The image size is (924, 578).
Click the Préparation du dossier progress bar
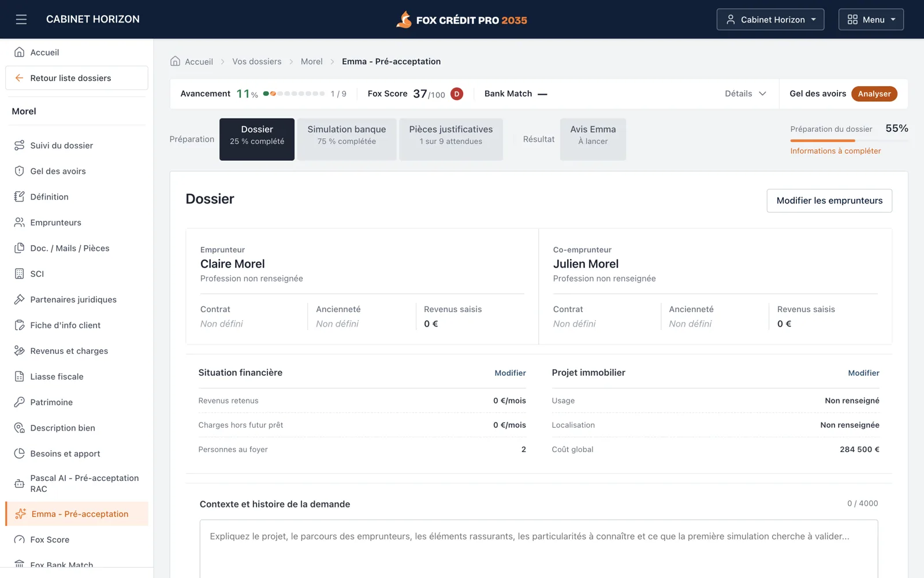pos(849,140)
